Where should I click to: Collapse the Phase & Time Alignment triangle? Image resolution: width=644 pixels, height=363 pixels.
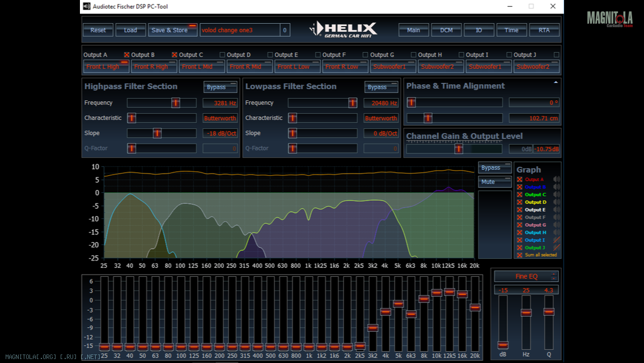pyautogui.click(x=556, y=82)
